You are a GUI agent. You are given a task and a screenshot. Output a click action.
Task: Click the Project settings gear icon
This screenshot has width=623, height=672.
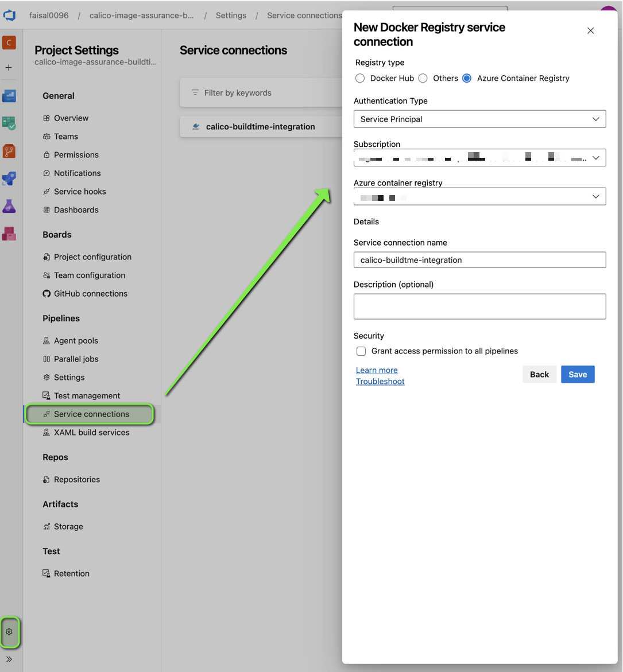coord(9,632)
